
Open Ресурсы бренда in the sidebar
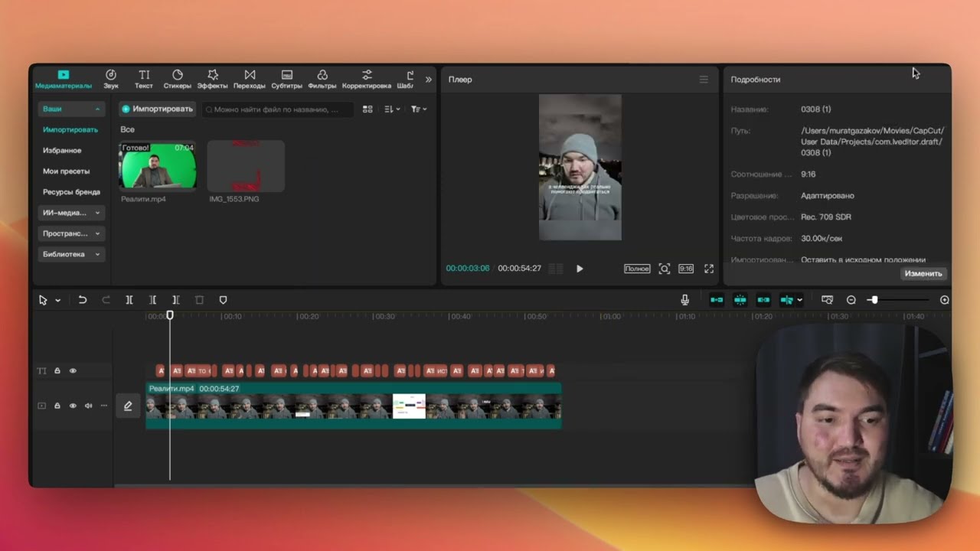pyautogui.click(x=71, y=192)
